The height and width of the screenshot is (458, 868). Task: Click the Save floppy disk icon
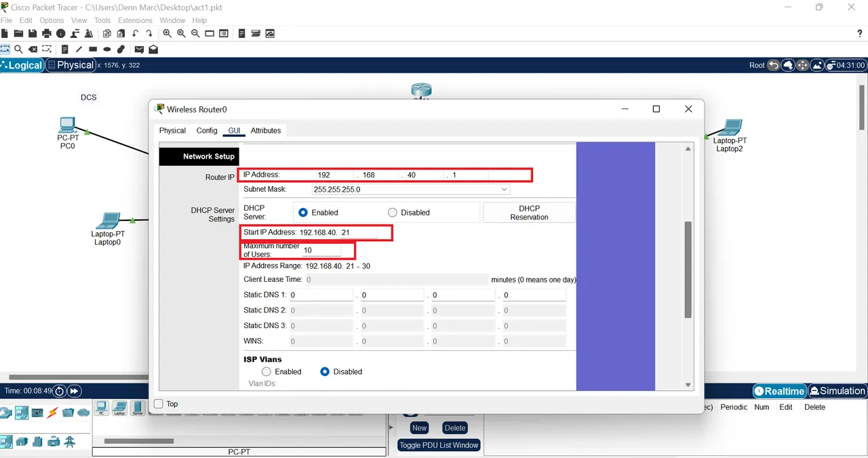[33, 33]
